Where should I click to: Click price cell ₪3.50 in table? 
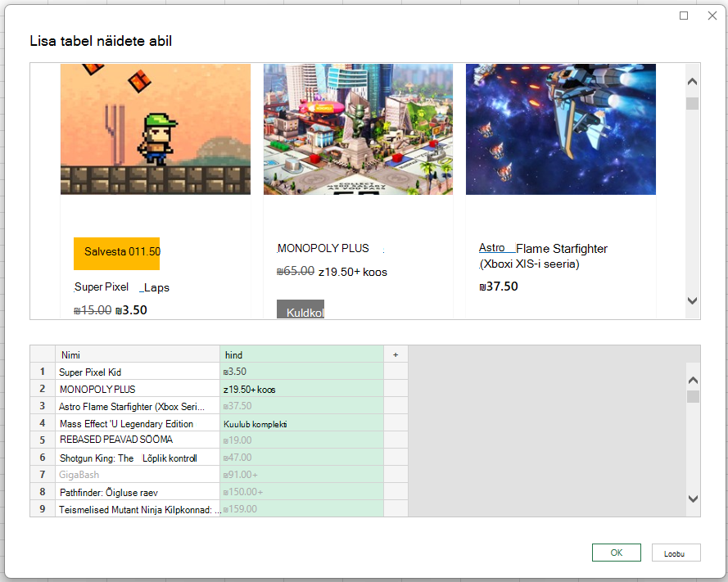click(x=302, y=372)
